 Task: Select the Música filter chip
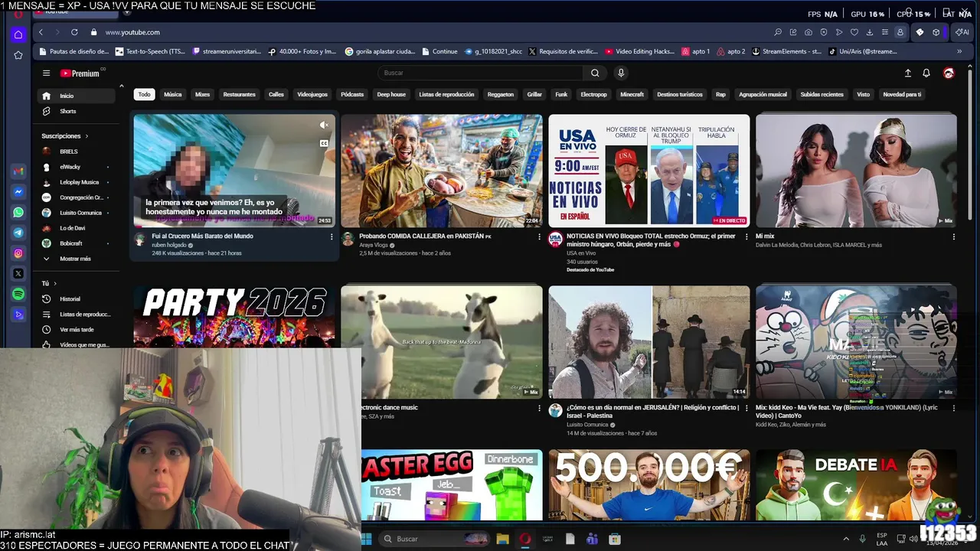pos(173,94)
